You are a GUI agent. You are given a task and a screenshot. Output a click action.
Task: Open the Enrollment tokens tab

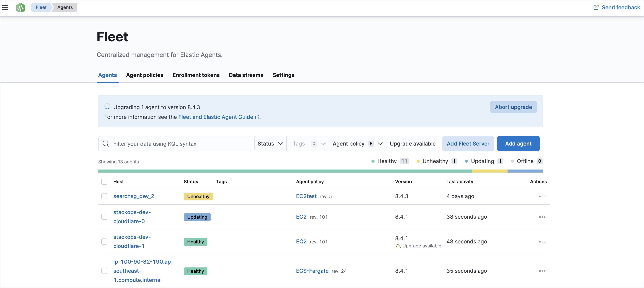(196, 75)
